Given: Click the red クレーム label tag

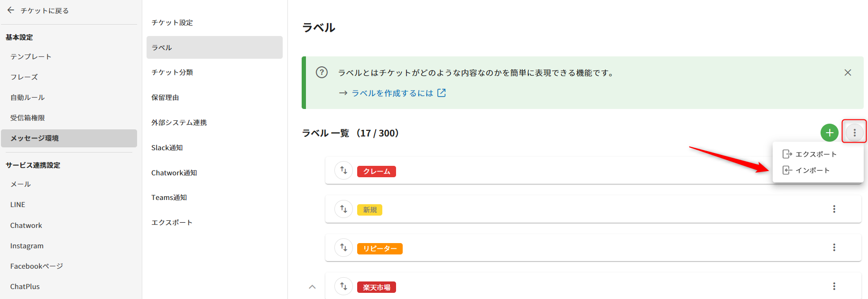Looking at the screenshot, I should [377, 172].
